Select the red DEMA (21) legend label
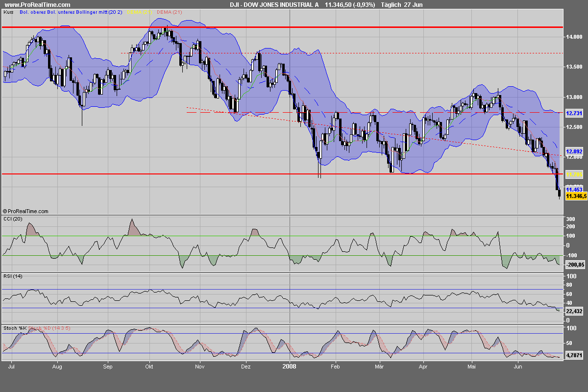Screen dimensions: 588x392 170,12
